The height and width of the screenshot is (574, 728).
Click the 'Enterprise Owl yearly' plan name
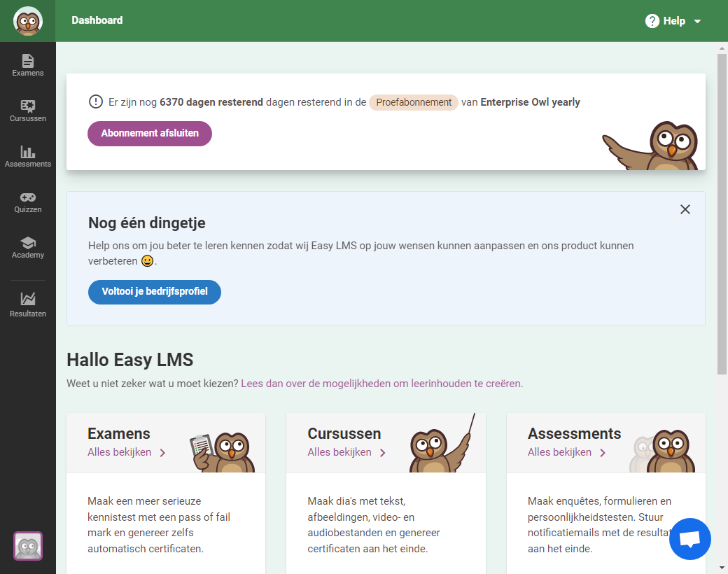pos(530,102)
